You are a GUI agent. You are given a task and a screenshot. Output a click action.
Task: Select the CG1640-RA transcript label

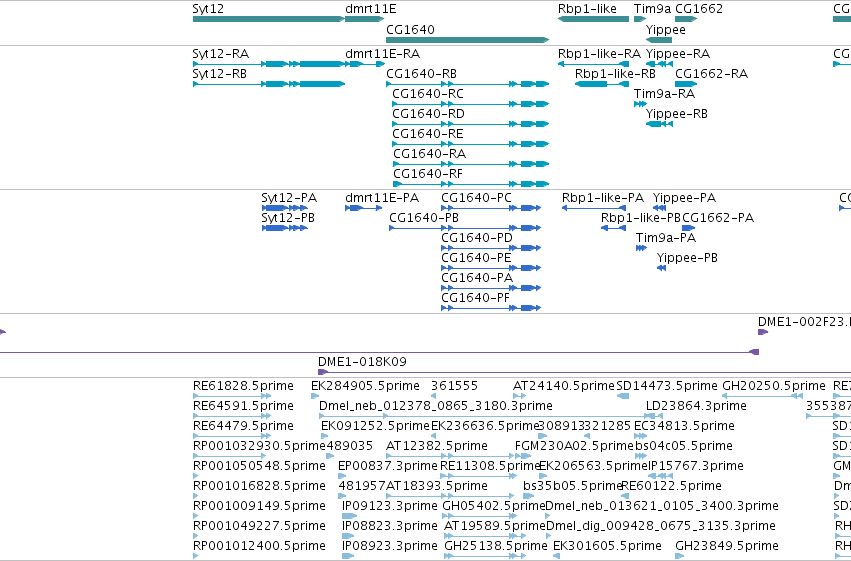tap(429, 154)
